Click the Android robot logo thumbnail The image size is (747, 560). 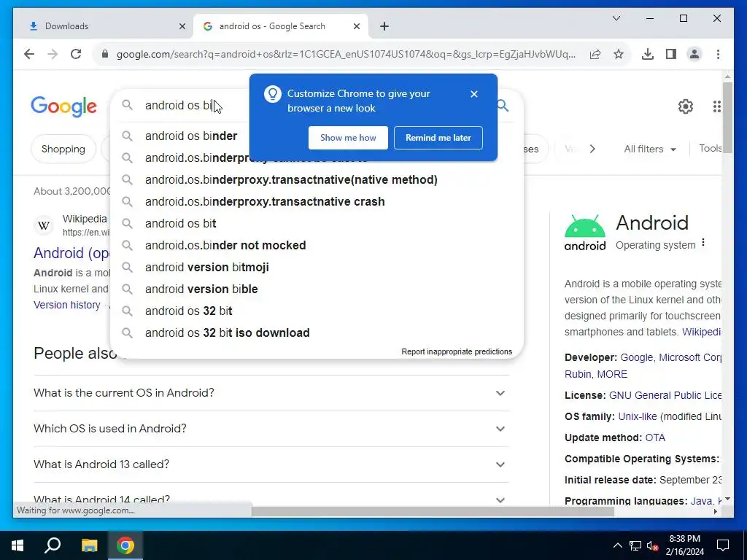pos(585,233)
